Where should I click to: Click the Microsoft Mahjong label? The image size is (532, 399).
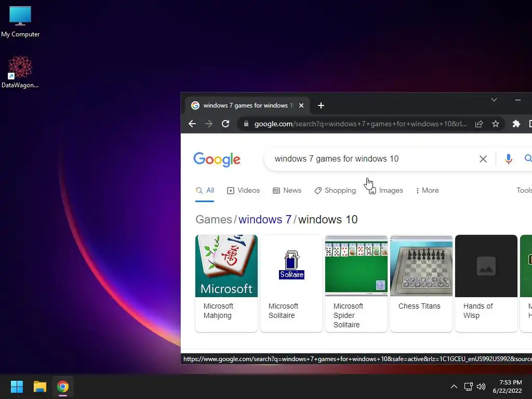[218, 311]
